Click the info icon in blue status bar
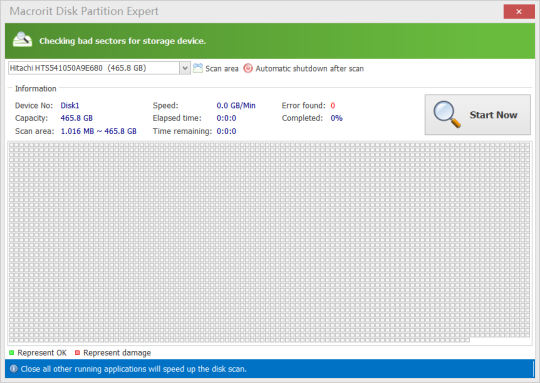The width and height of the screenshot is (540, 383). [x=14, y=369]
